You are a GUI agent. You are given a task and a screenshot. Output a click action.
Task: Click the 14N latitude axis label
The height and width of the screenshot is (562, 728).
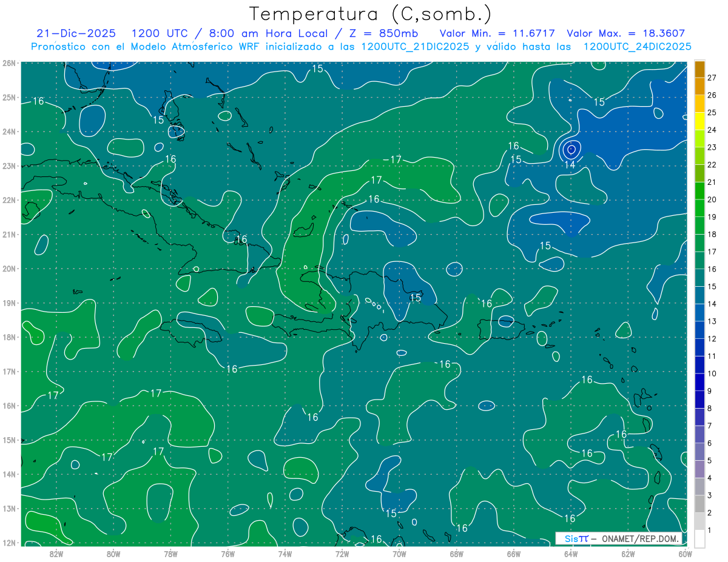pyautogui.click(x=8, y=474)
